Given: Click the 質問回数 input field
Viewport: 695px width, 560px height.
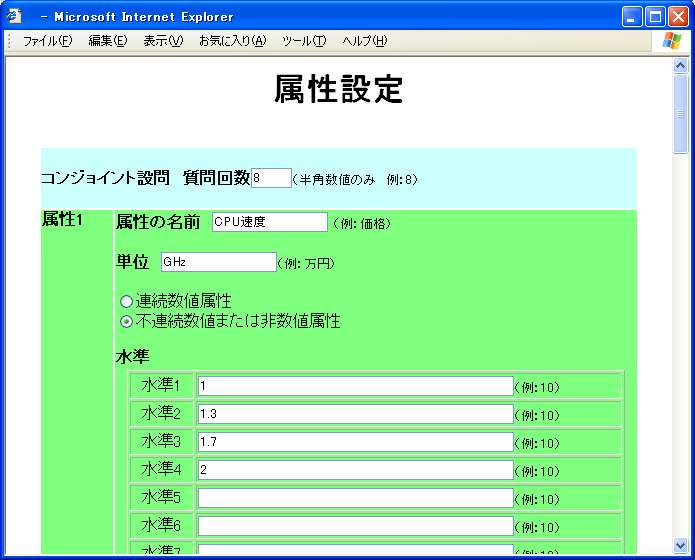Looking at the screenshot, I should click(x=271, y=178).
